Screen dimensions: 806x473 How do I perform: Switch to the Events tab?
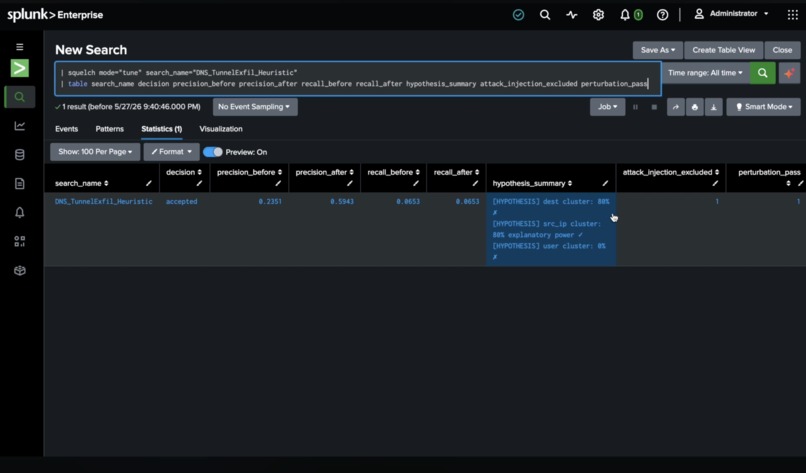pos(66,129)
